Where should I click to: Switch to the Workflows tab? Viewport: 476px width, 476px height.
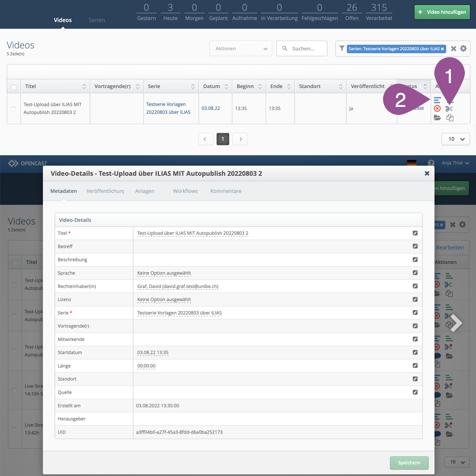(x=185, y=191)
